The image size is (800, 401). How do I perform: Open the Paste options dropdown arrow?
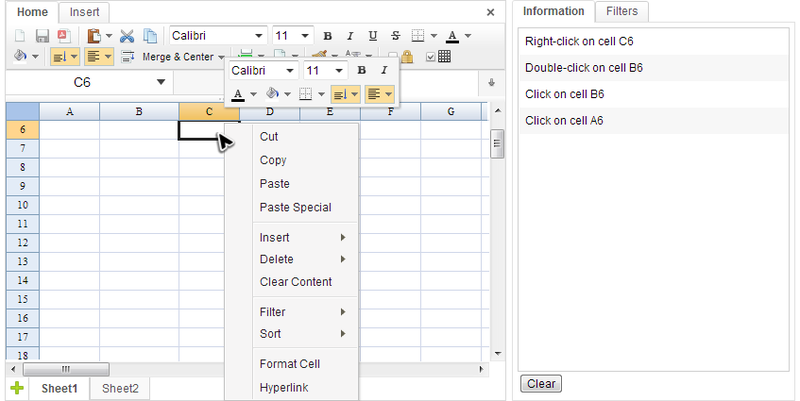109,36
